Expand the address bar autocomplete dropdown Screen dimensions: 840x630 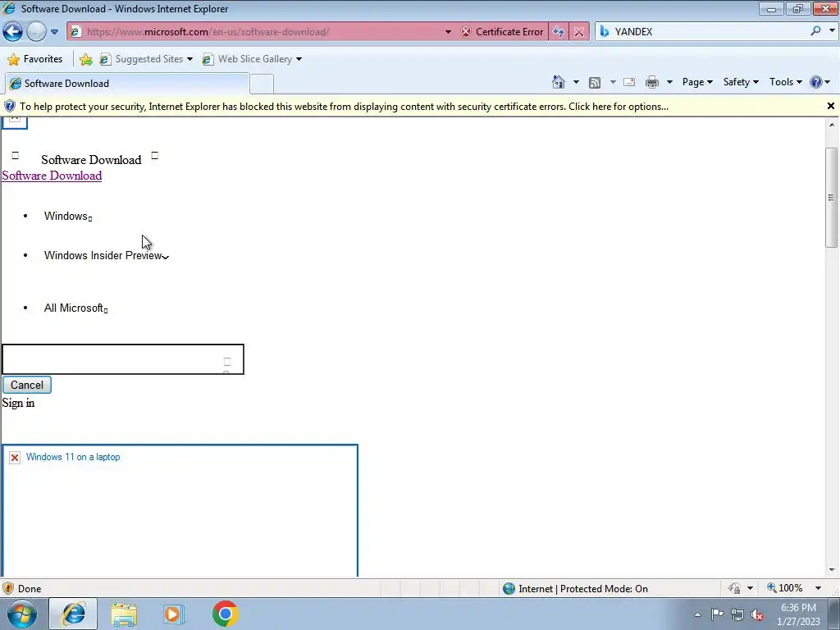448,32
